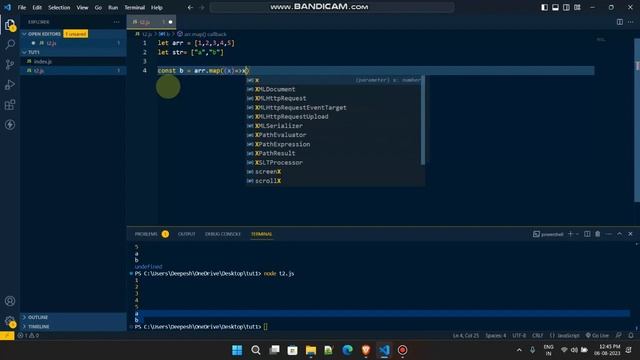Open the Explorer view in activity bar

tap(10, 25)
